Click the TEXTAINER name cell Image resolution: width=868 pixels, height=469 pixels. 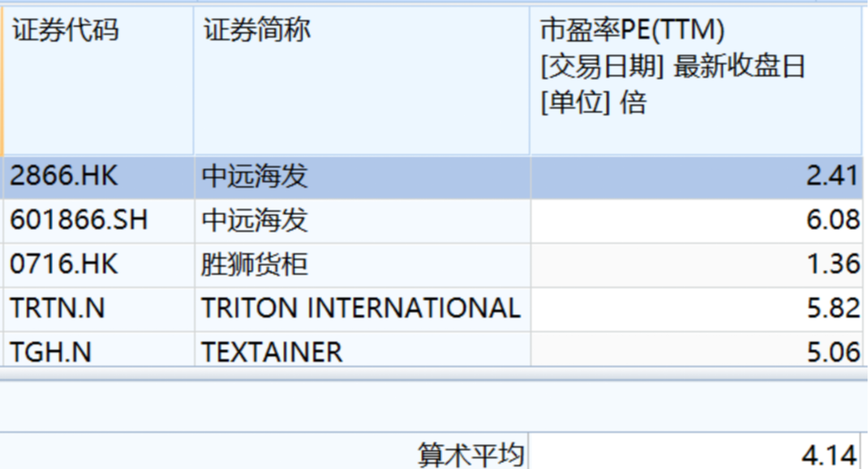click(272, 352)
